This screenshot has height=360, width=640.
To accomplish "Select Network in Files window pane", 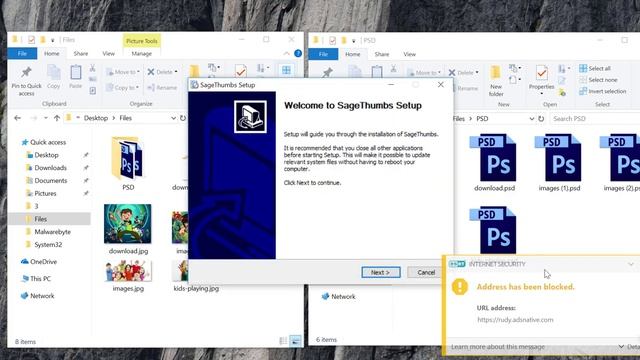I will click(42, 296).
